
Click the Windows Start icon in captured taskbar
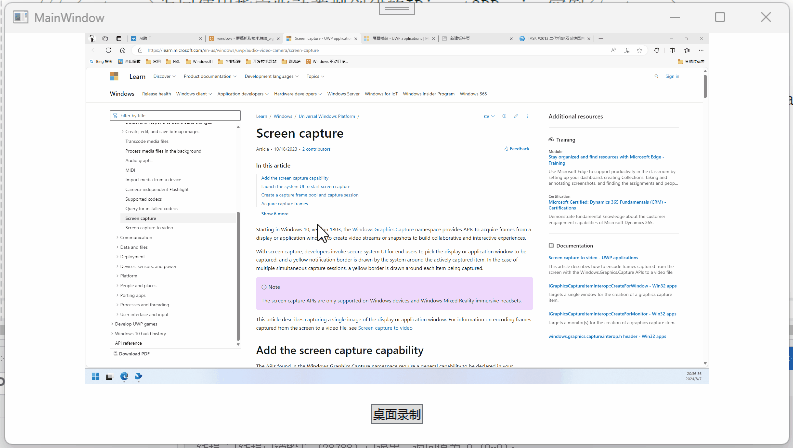click(x=96, y=376)
